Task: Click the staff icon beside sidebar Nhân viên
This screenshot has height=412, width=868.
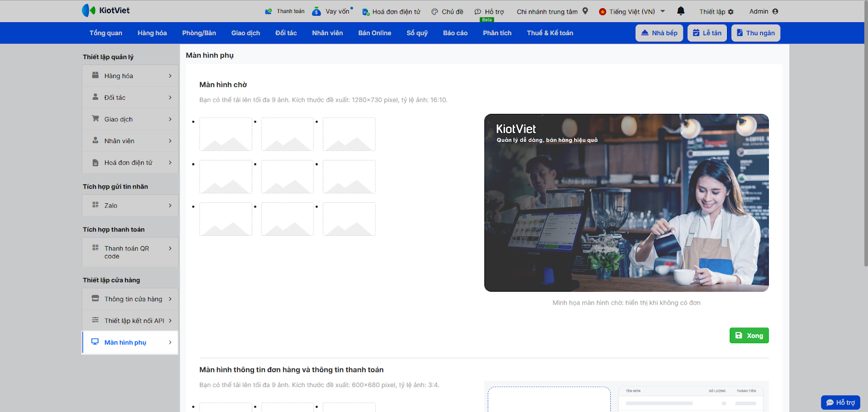Action: click(x=95, y=140)
